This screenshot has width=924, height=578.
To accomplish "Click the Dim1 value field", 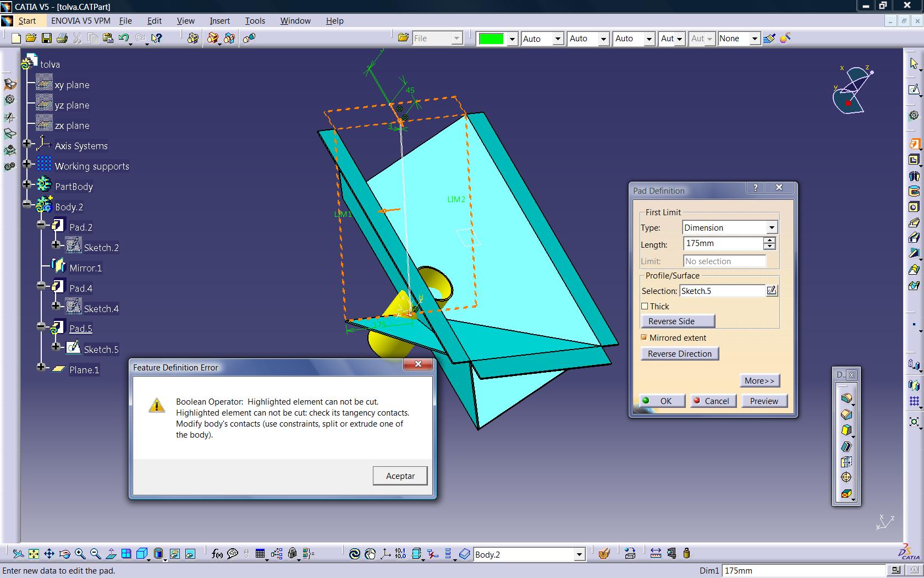I will point(804,570).
